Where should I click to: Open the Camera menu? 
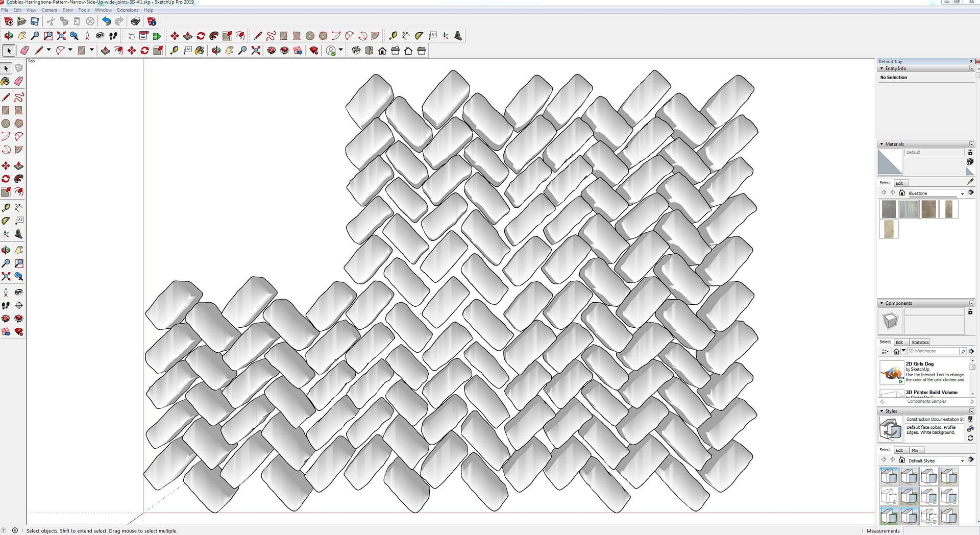coord(49,10)
